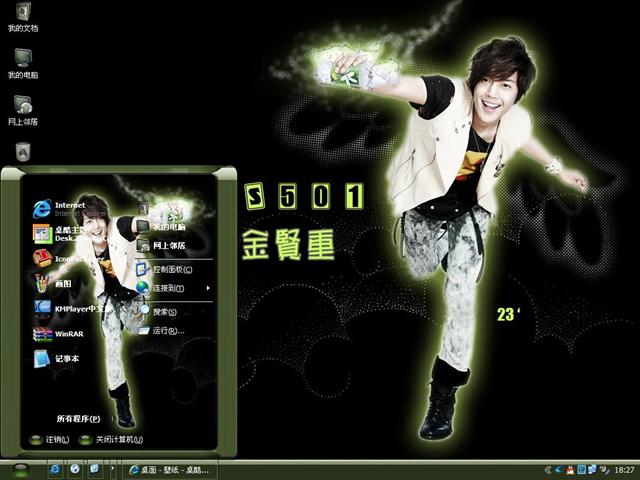Open Internet Explorer quick launch icon
The image size is (640, 480).
55,470
